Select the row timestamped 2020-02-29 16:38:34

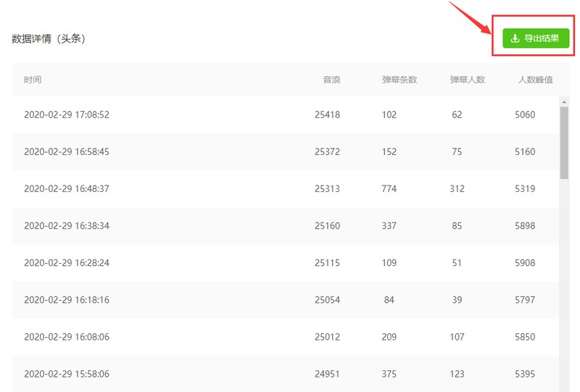285,225
